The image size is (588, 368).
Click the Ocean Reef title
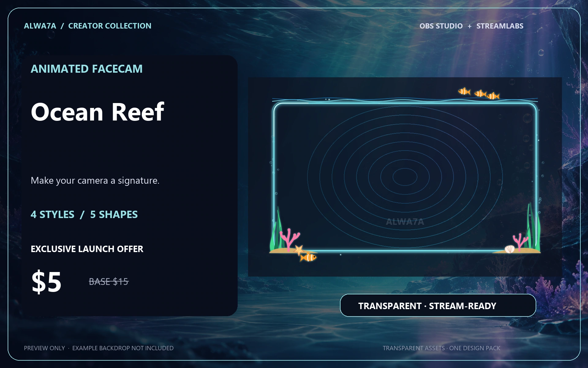97,112
